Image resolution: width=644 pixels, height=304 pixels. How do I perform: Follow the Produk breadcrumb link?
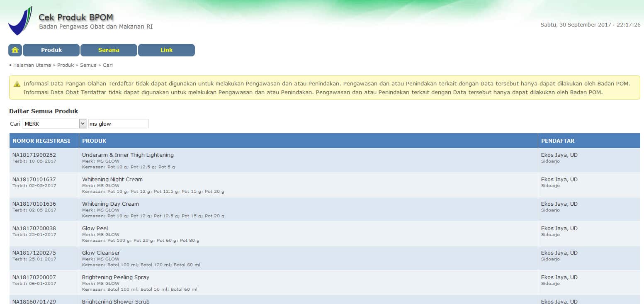coord(66,65)
